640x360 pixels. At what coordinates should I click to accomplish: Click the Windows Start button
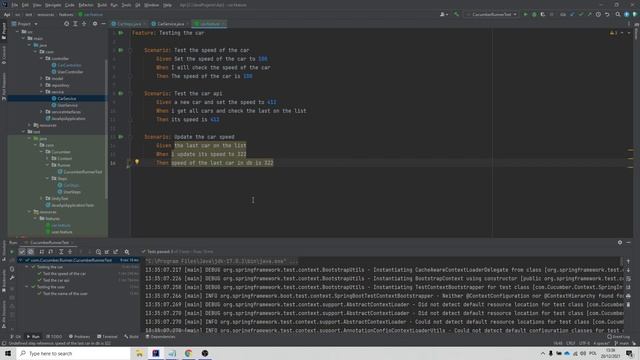pos(8,353)
